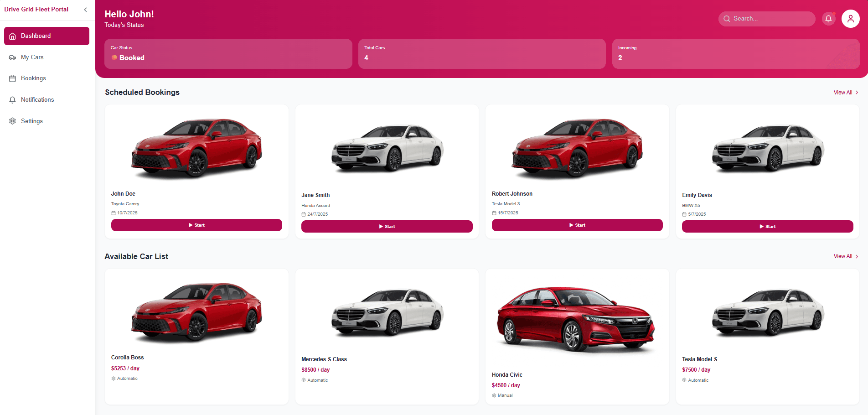Click the '$7500 / day' price
The width and height of the screenshot is (868, 415).
click(696, 370)
